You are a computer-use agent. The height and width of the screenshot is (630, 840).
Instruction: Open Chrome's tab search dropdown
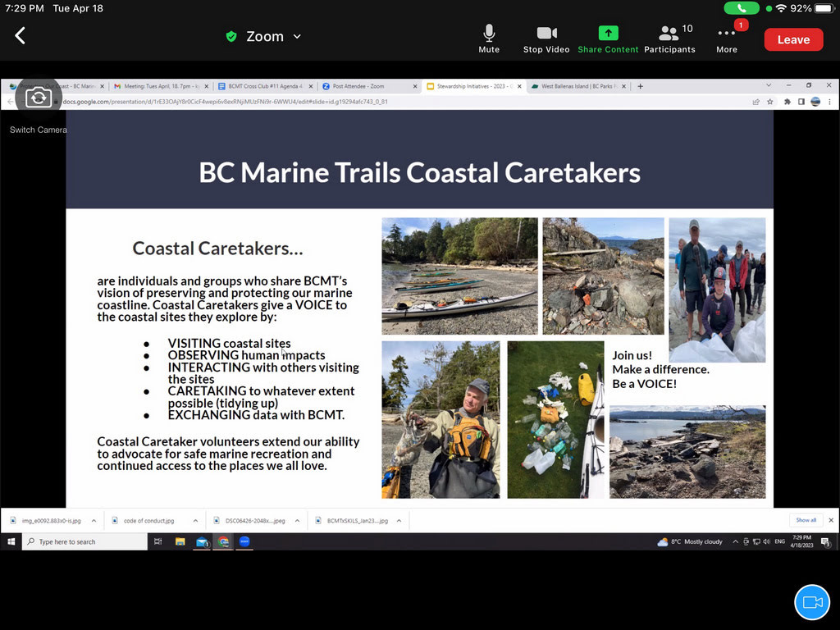click(769, 85)
